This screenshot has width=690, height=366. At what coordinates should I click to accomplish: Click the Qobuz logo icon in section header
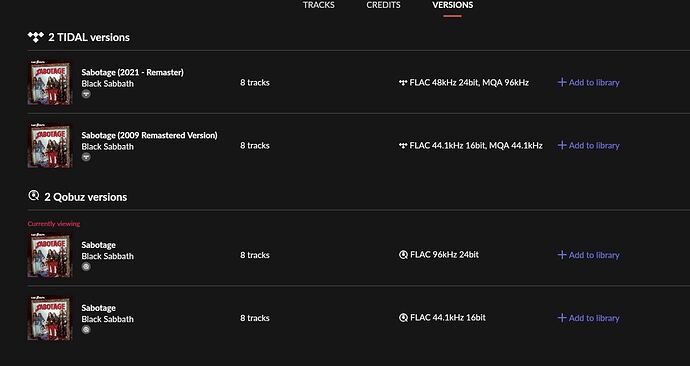tap(34, 195)
